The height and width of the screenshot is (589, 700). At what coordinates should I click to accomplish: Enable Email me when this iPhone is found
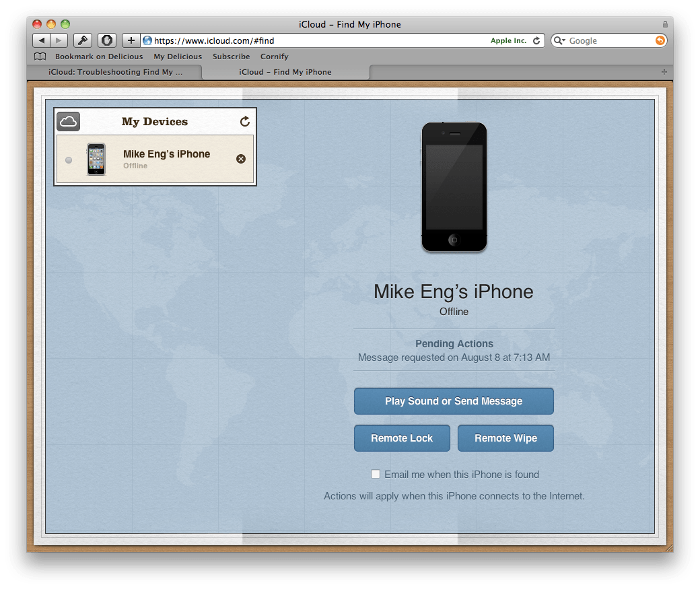click(x=376, y=474)
